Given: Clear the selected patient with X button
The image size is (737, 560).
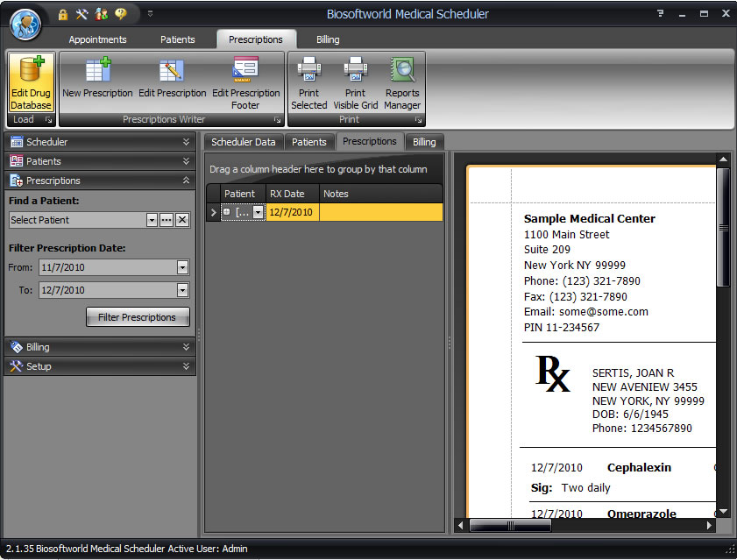Looking at the screenshot, I should (x=182, y=220).
